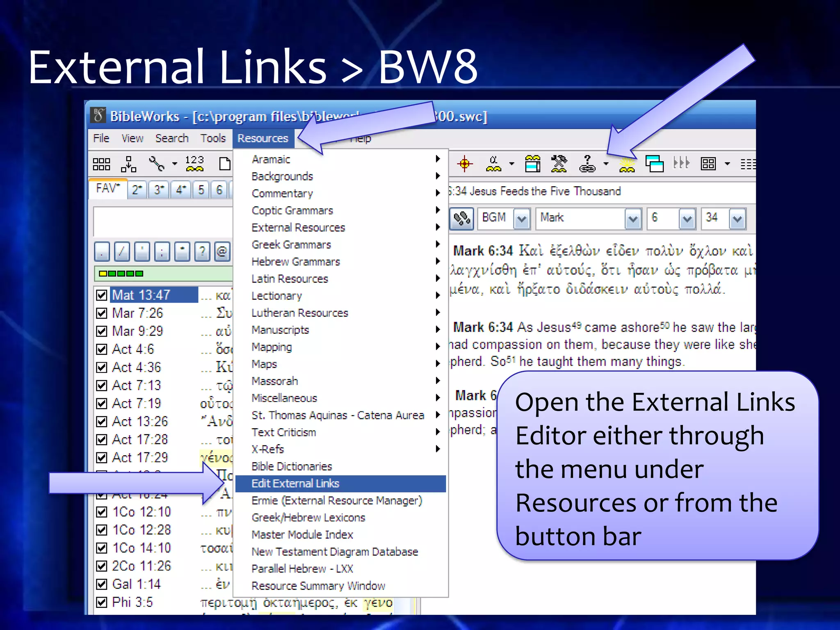
Task: Uncheck the Mar 9:29 result checkbox
Action: [x=101, y=331]
